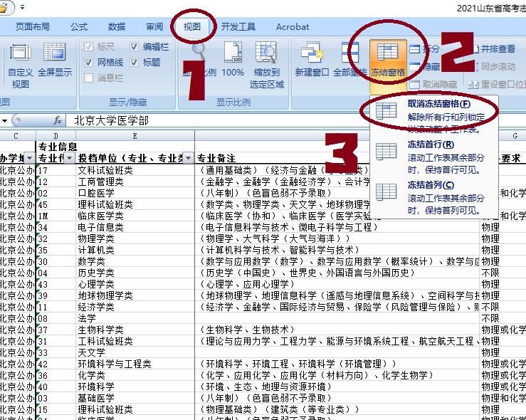526x420 pixels.
Task: Switch to the 数据 tab
Action: 117,27
